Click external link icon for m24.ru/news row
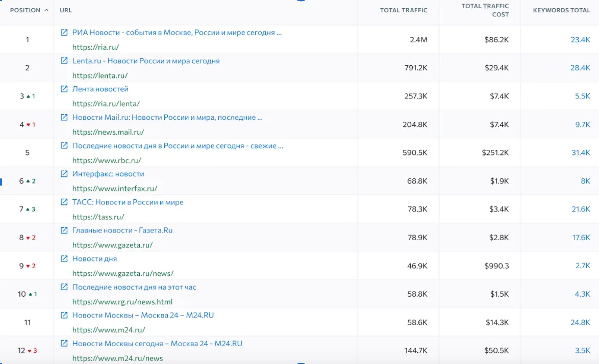 point(64,344)
